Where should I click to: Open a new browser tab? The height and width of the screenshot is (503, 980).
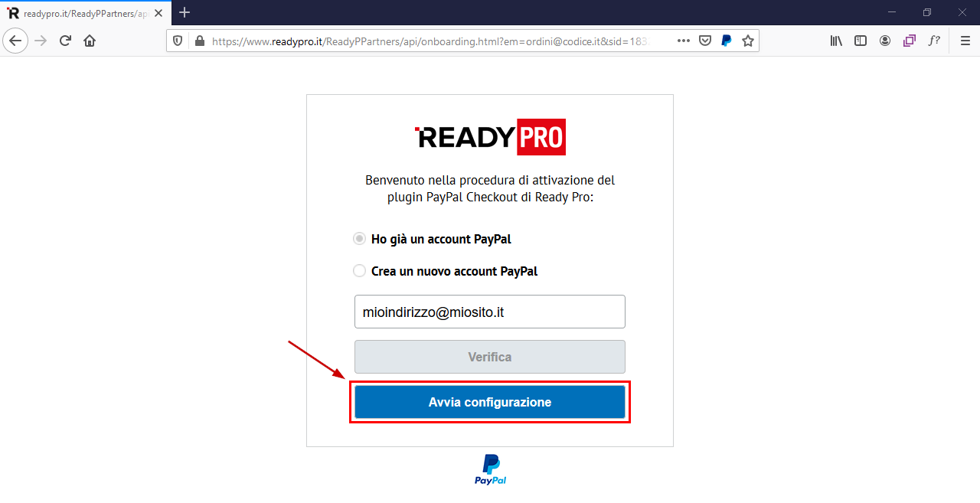click(185, 12)
